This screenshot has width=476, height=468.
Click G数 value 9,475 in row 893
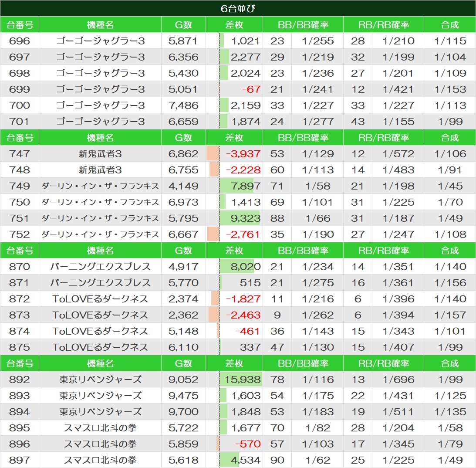point(183,395)
